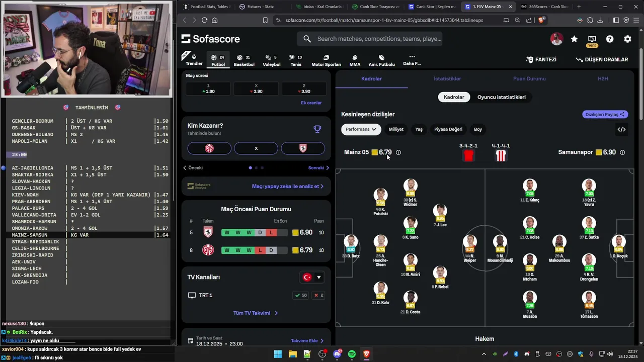Screen dimensions: 644x362
Task: Click player M. Mouandilmadji on pitch
Action: (x=500, y=249)
